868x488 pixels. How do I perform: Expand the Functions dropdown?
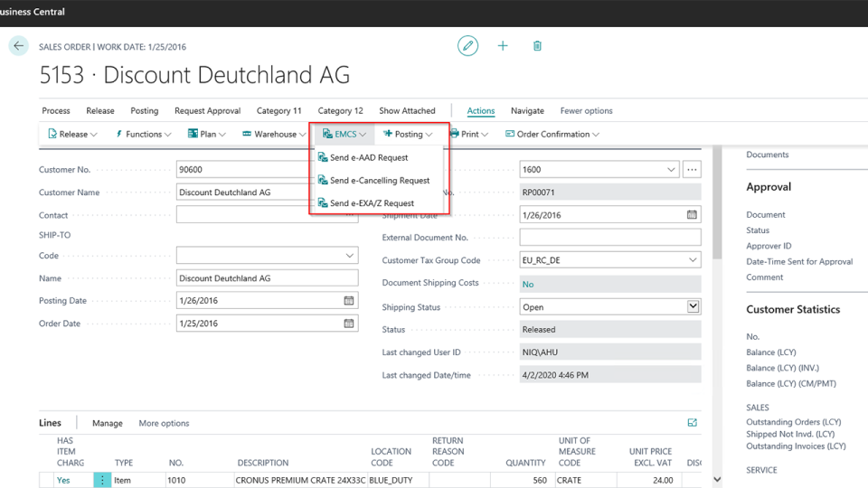point(168,135)
